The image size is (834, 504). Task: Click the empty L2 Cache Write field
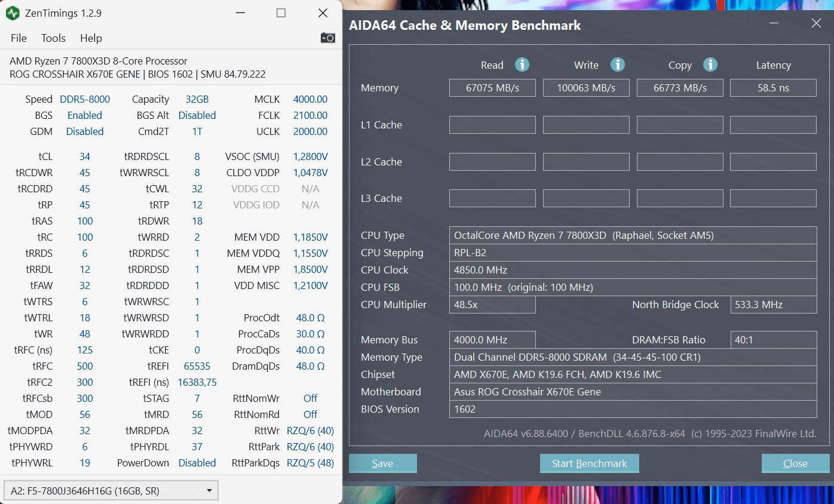click(586, 162)
